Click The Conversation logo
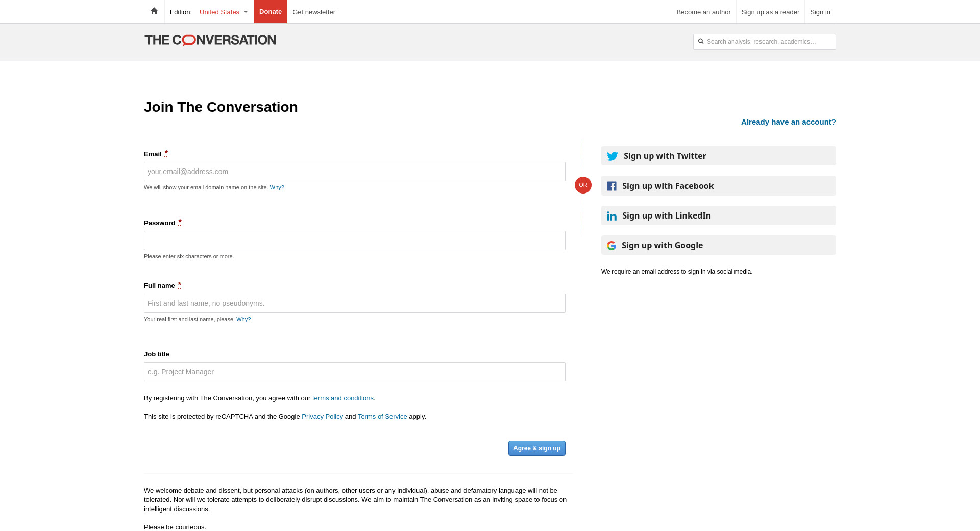Screen dimensions: 980x531 click(x=210, y=40)
